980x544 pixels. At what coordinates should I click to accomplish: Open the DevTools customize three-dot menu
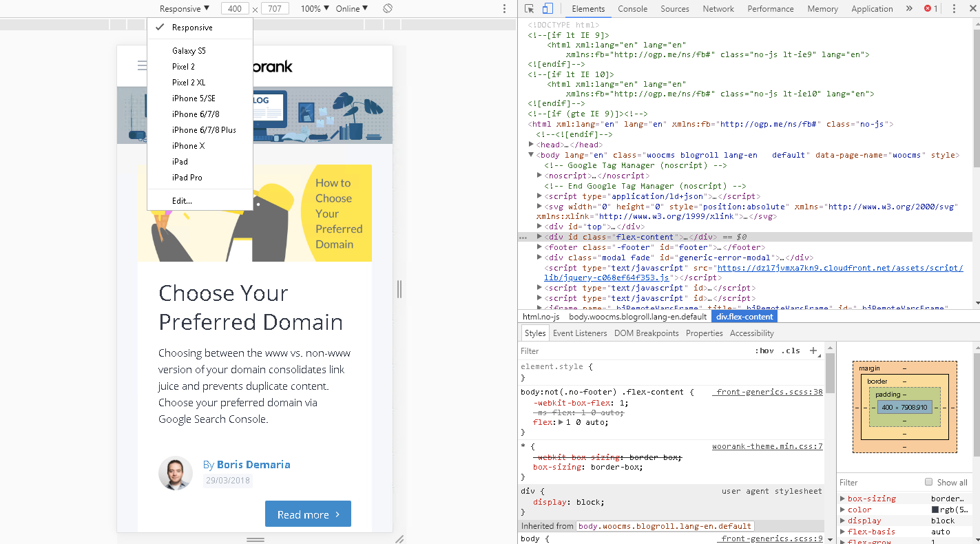pos(954,8)
